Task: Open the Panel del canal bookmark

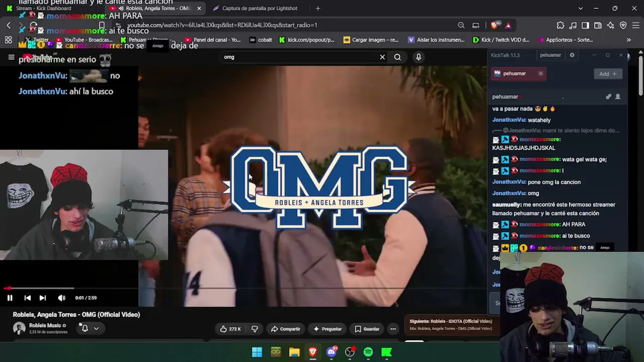Action: 213,40
